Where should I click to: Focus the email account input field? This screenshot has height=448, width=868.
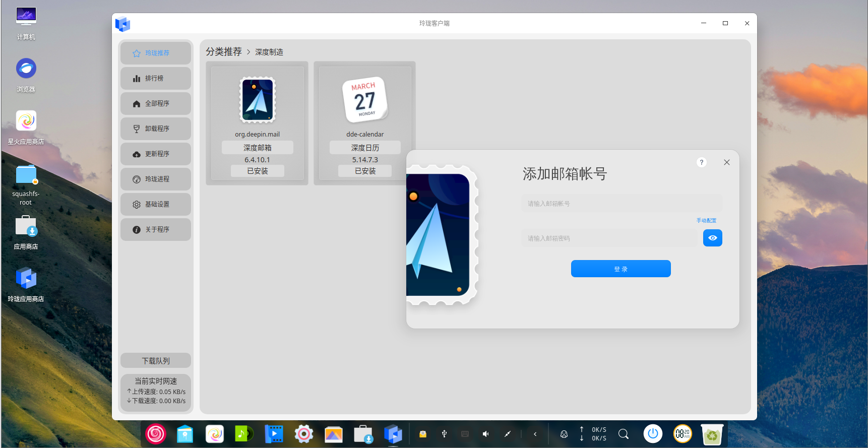click(x=622, y=204)
